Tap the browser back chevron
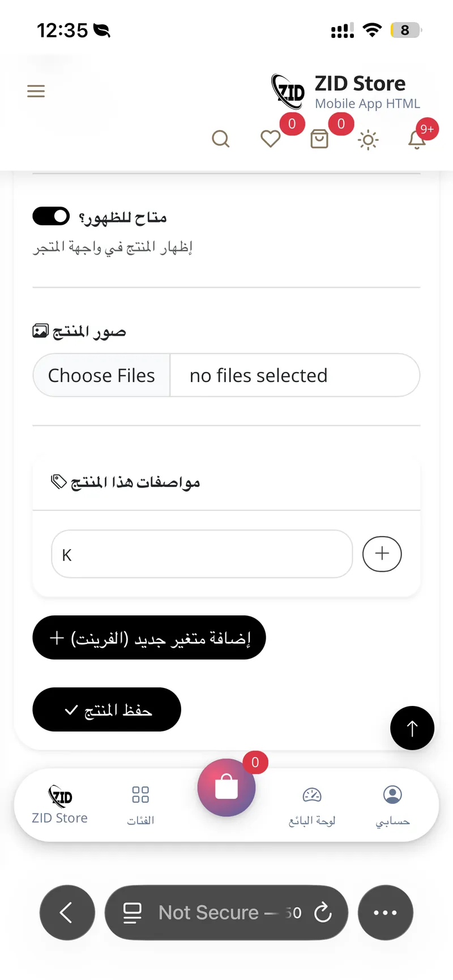 pyautogui.click(x=67, y=913)
